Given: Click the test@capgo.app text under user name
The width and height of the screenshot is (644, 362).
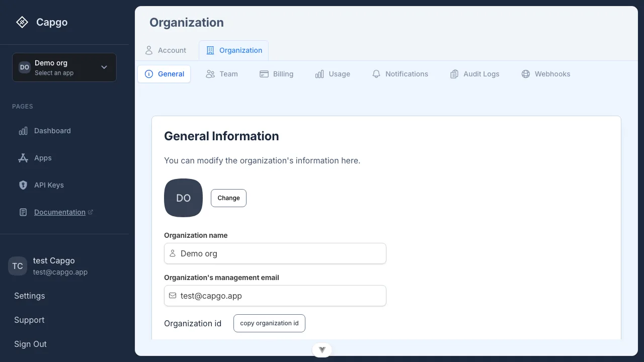Looking at the screenshot, I should (x=60, y=272).
